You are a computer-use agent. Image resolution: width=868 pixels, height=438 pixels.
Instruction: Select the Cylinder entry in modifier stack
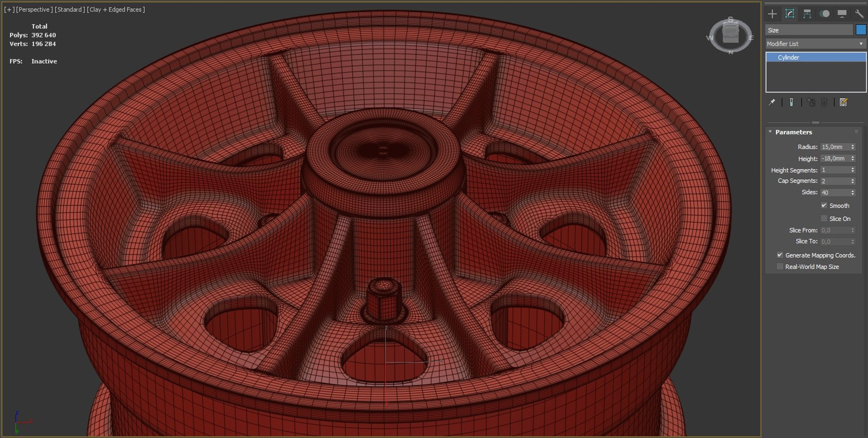click(815, 57)
